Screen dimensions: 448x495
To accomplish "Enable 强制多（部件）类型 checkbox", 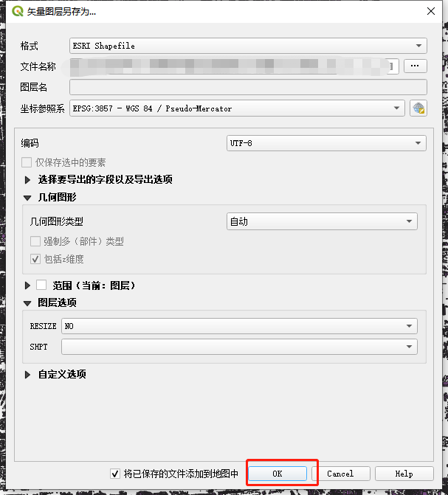I will pyautogui.click(x=35, y=241).
